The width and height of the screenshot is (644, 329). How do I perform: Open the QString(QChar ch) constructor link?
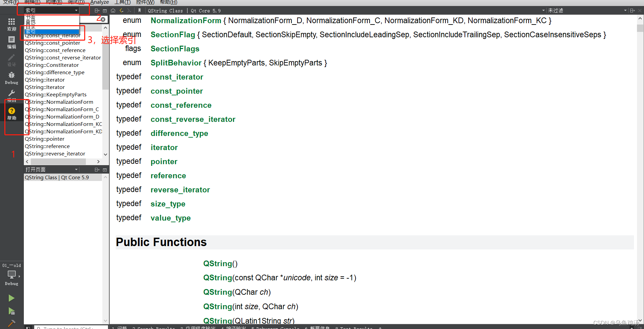click(x=218, y=292)
